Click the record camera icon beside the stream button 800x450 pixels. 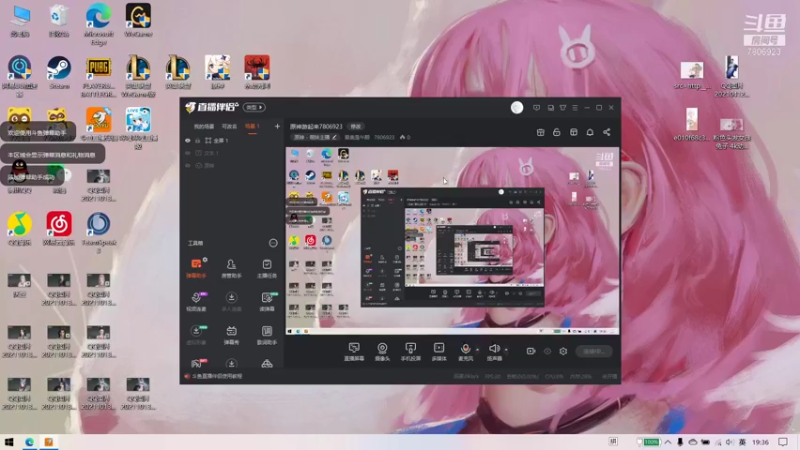click(x=531, y=351)
